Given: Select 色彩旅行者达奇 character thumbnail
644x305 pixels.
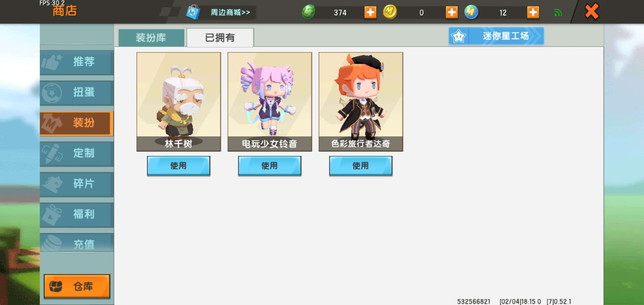Looking at the screenshot, I should (361, 102).
